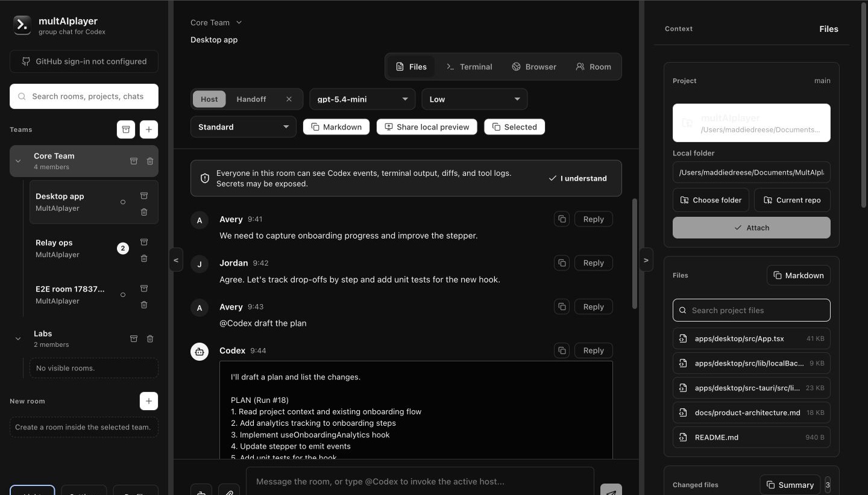Collapse the Core Team tree
Screen dimensions: 868x495
pyautogui.click(x=18, y=161)
